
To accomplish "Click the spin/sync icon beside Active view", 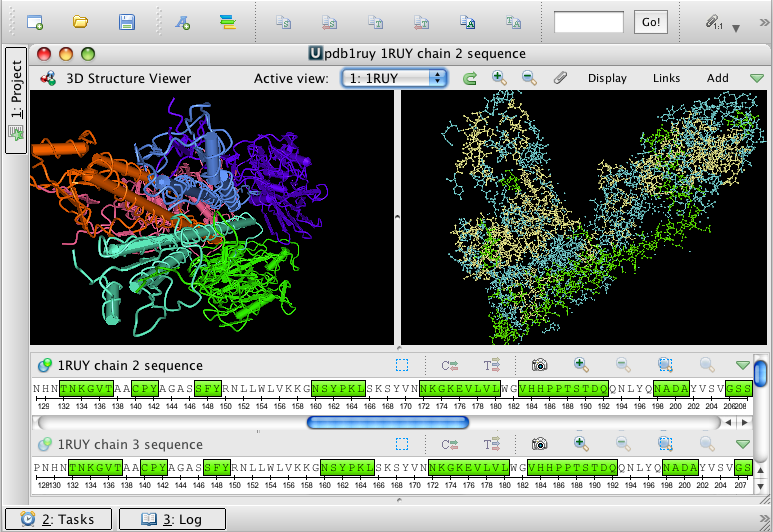I will click(x=469, y=78).
